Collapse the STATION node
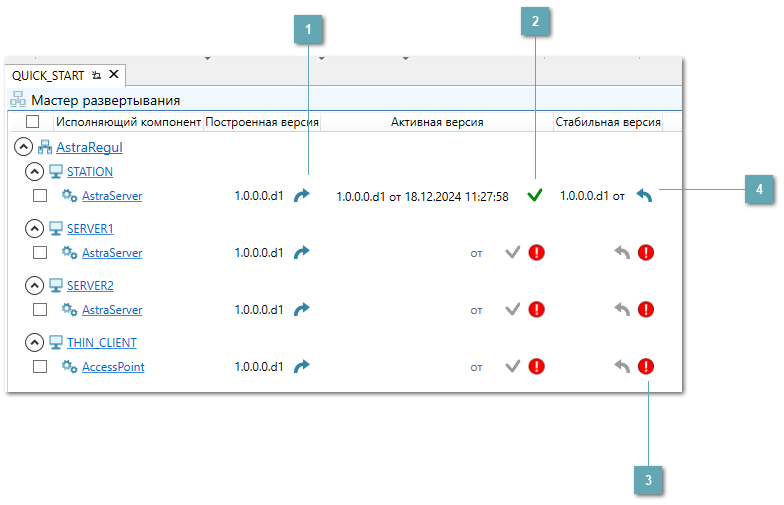Viewport: 784px width, 505px height. [33, 172]
